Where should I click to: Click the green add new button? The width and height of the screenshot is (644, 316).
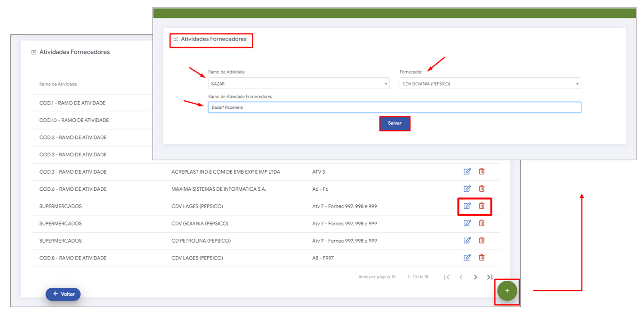click(507, 291)
